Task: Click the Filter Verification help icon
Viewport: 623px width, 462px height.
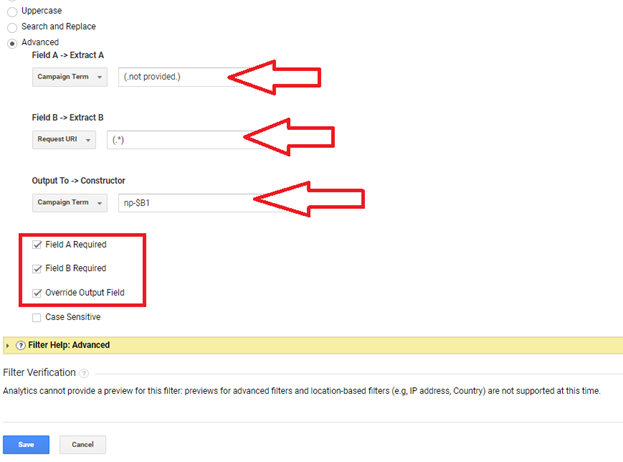Action: pyautogui.click(x=84, y=373)
